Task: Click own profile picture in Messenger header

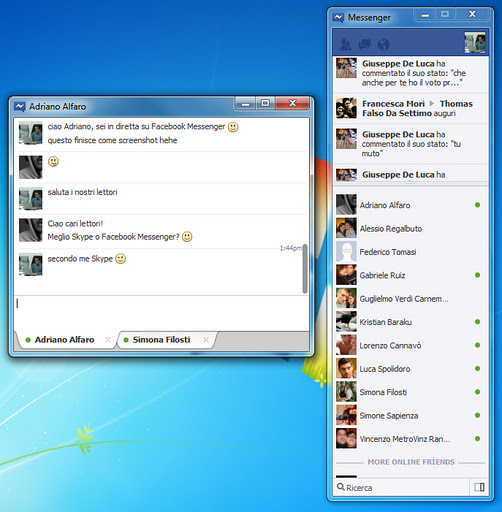Action: 475,42
